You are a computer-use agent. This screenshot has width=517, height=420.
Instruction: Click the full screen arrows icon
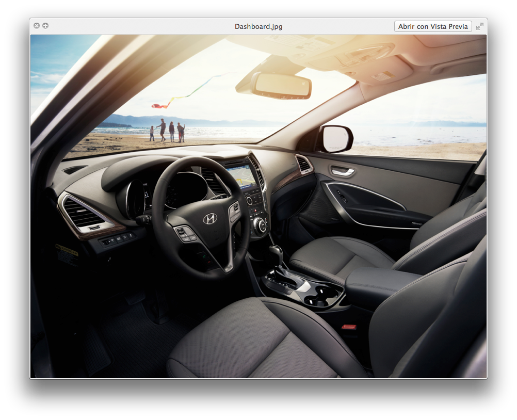[x=479, y=26]
